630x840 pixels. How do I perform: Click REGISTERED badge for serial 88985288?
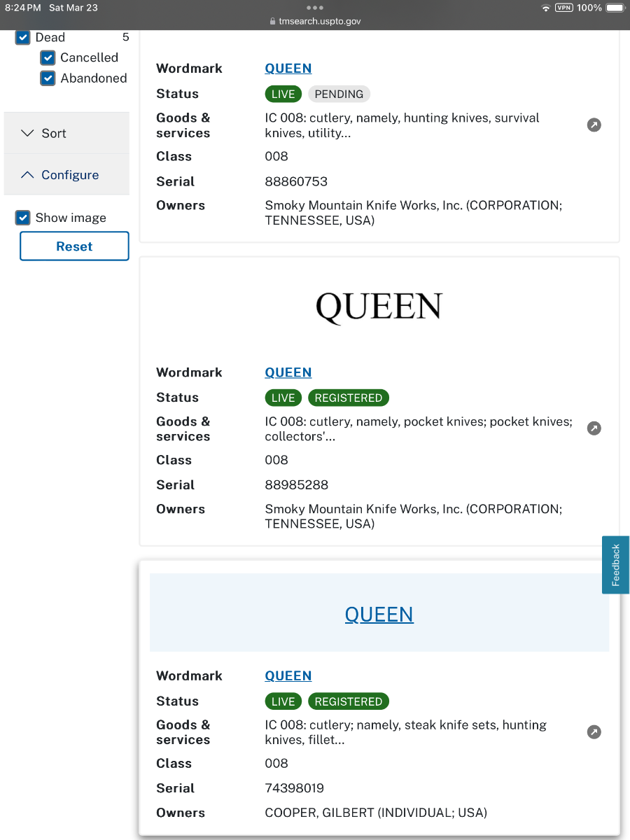coord(349,398)
